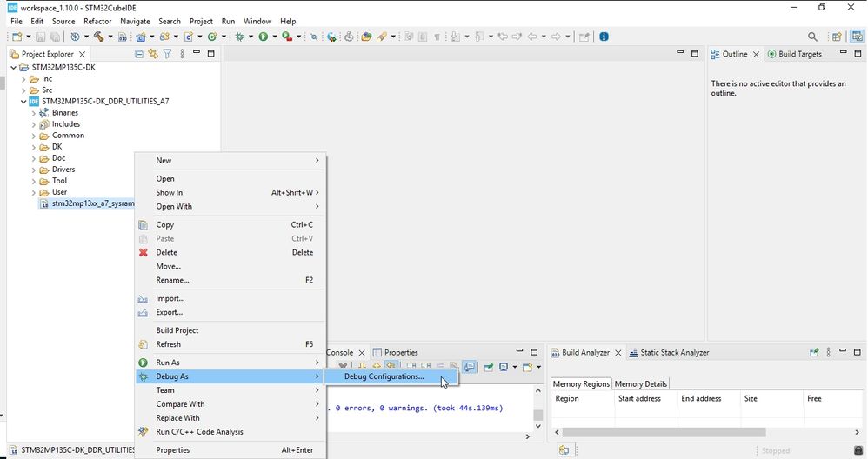Click the binary 010 toolbar icon
The image size is (868, 459).
pyautogui.click(x=123, y=37)
